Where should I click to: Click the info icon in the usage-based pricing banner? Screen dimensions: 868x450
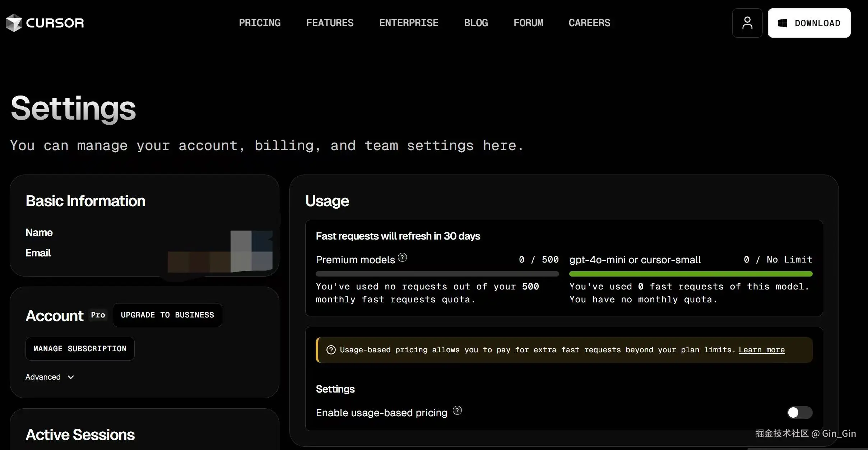[x=331, y=350]
